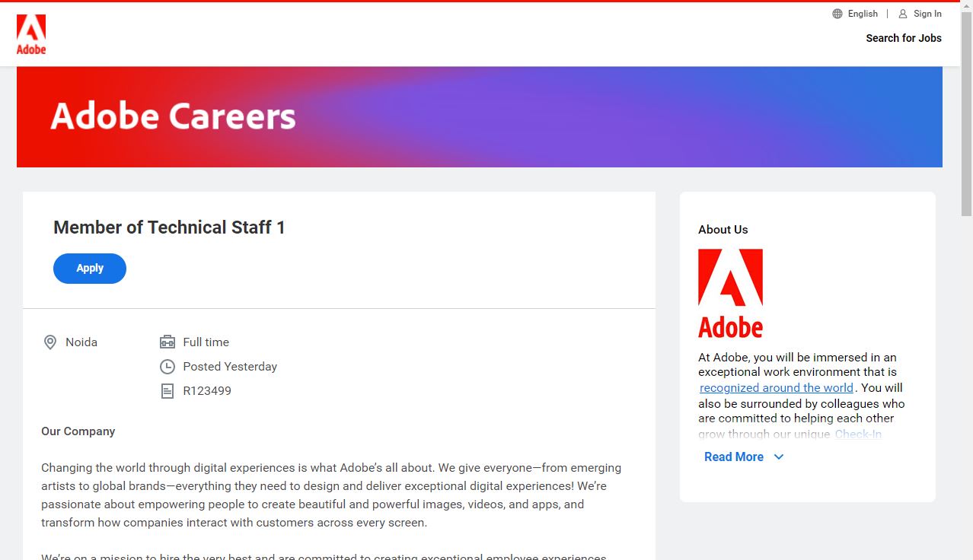
Task: Follow the "recognized around the world" link
Action: pos(777,388)
